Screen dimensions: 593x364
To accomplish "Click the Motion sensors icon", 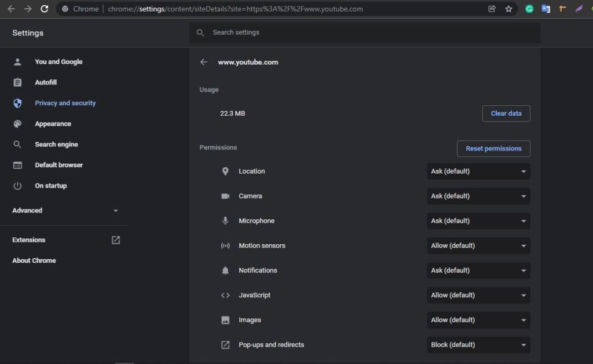I will [225, 246].
